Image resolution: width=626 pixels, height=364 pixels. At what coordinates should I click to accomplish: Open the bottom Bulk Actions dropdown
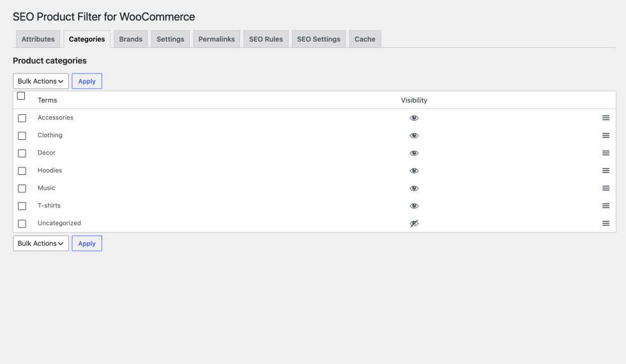pos(41,243)
